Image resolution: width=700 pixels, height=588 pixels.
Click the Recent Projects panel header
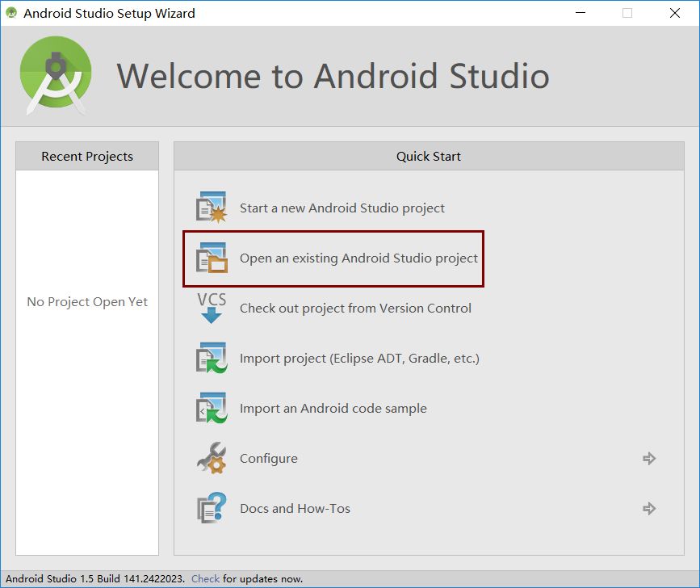click(x=87, y=156)
